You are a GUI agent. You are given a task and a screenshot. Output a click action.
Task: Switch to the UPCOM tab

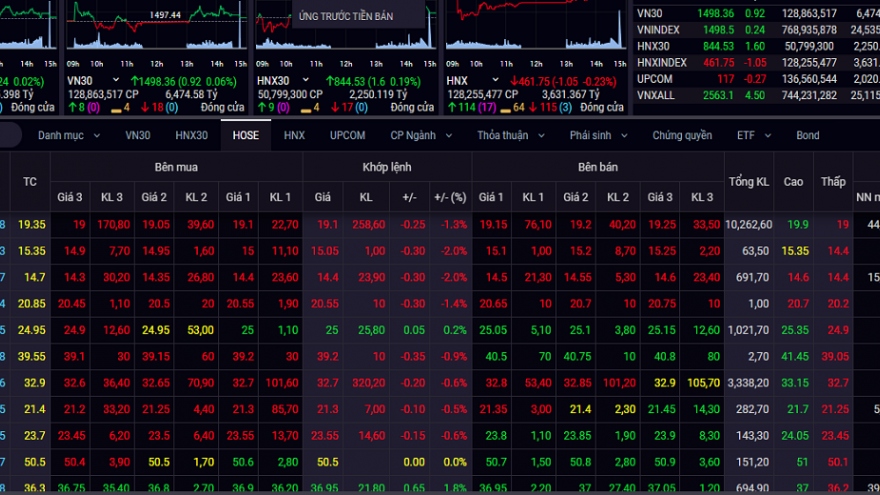click(x=347, y=135)
